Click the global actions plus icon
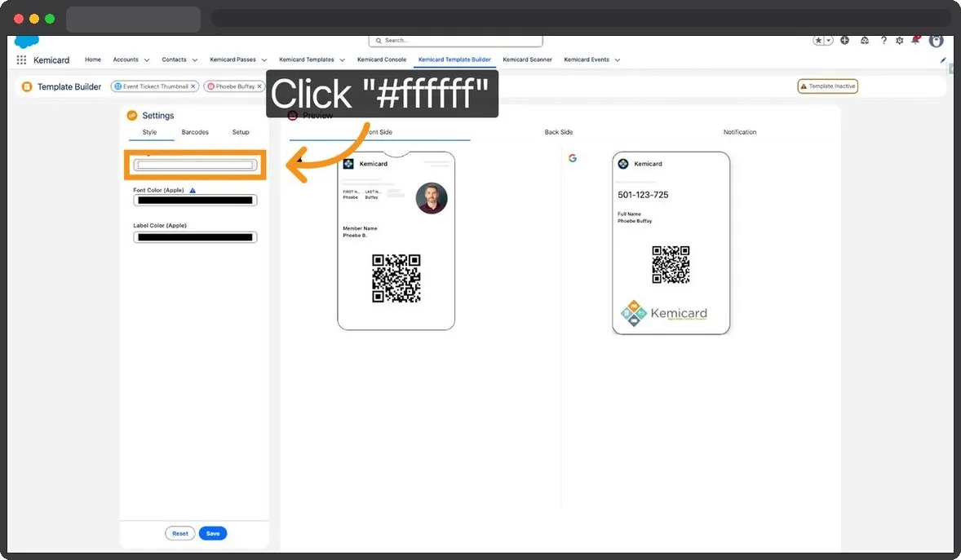Screen dimensions: 961x560 pos(844,41)
